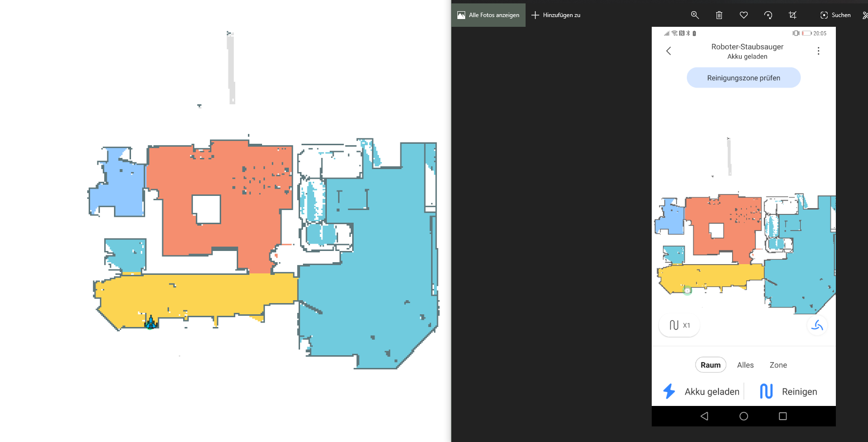Click the battery indicator in phone status bar
Screen dimensions: 868x442
coord(807,34)
